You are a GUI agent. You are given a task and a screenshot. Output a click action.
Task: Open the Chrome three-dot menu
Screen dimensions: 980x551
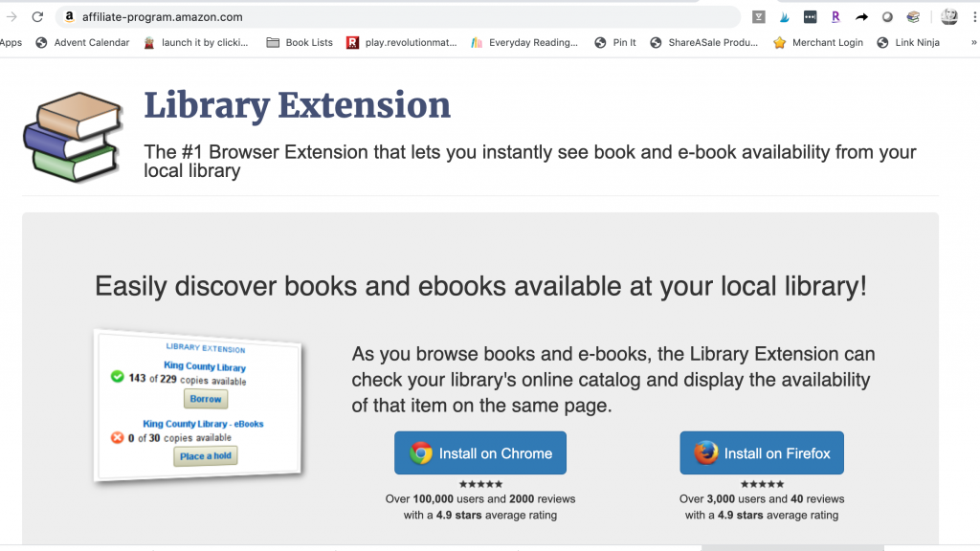974,17
